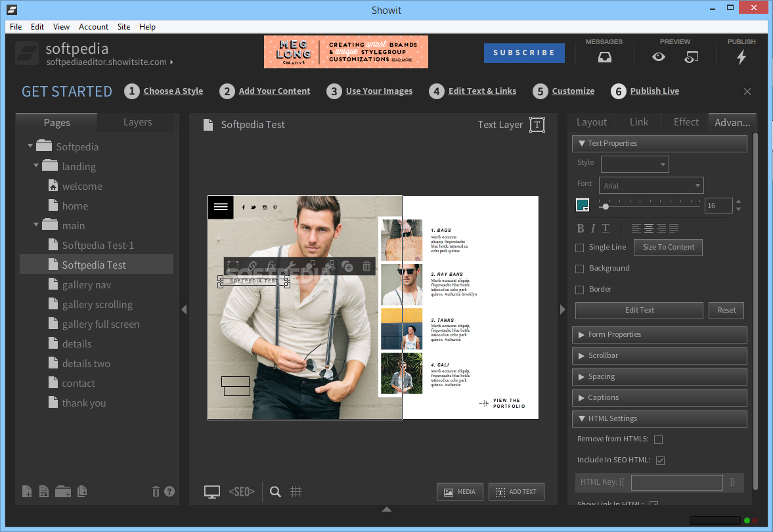This screenshot has width=773, height=532.
Task: Enable the Border checkbox
Action: click(x=580, y=290)
